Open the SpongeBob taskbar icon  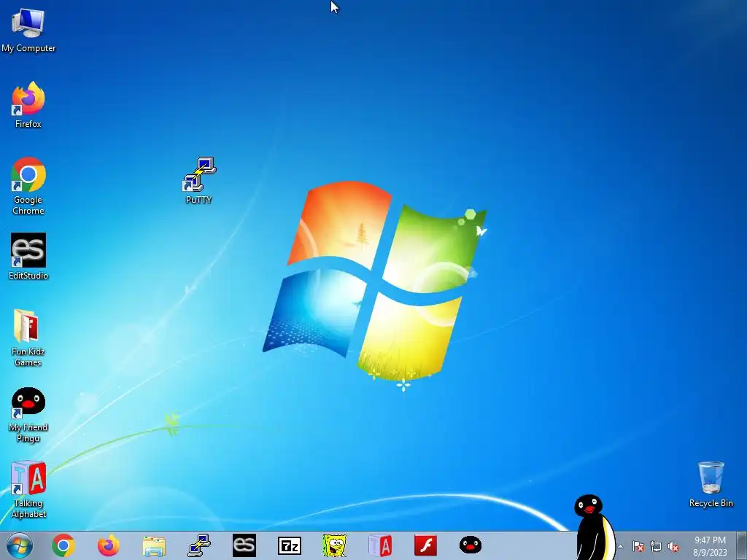point(334,545)
